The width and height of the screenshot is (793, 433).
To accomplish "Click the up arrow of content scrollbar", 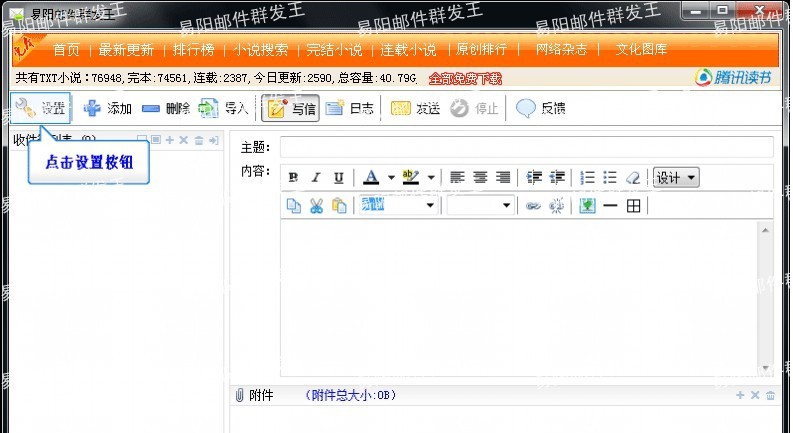I will click(765, 230).
